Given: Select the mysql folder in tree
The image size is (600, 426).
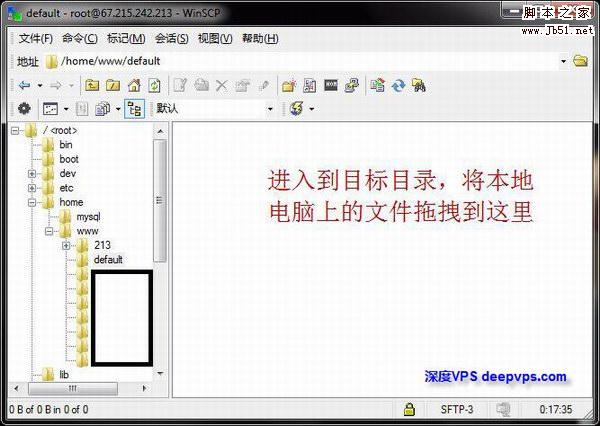Looking at the screenshot, I should [88, 217].
